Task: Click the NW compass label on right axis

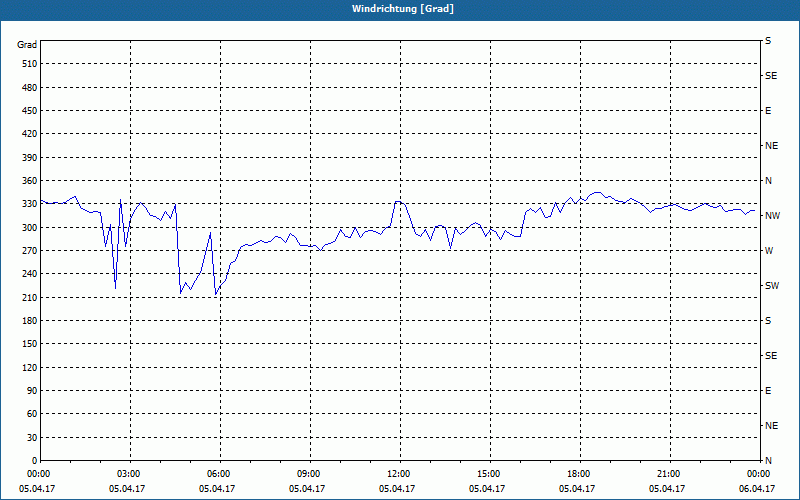Action: [772, 216]
